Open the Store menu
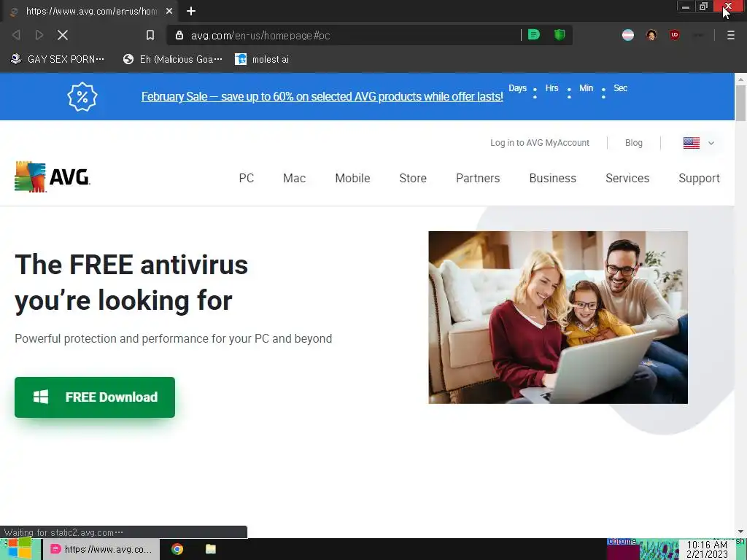The image size is (747, 560). [413, 178]
